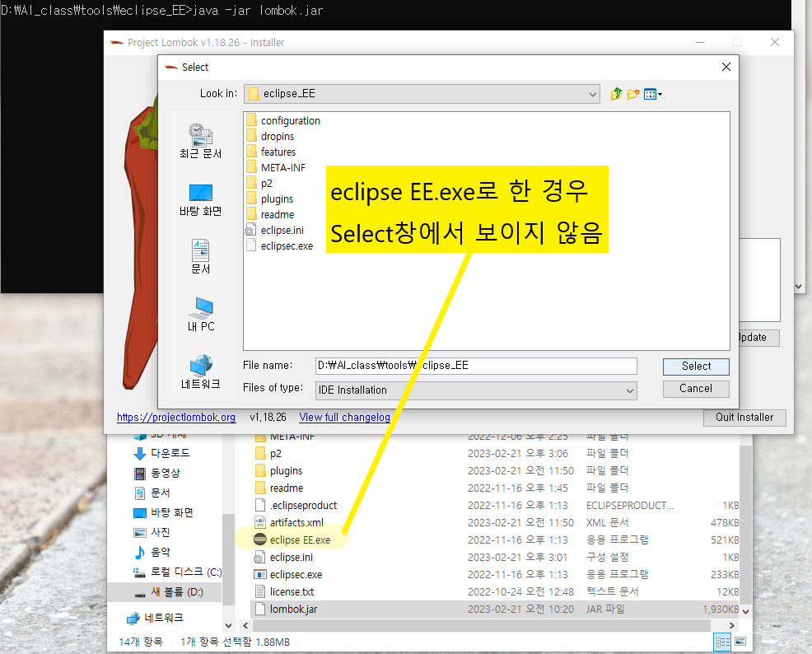
Task: Click 다운로드 in Explorer navigation pane
Action: click(162, 453)
